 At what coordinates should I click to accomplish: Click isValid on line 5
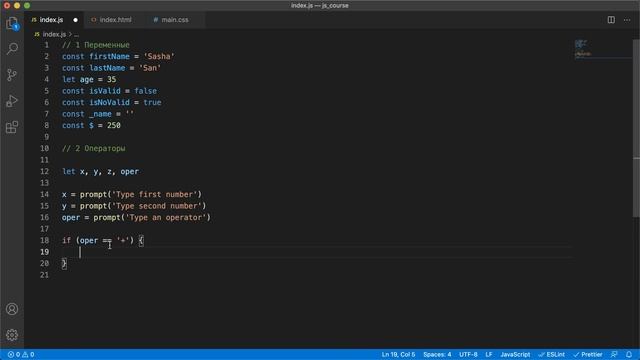(x=105, y=91)
